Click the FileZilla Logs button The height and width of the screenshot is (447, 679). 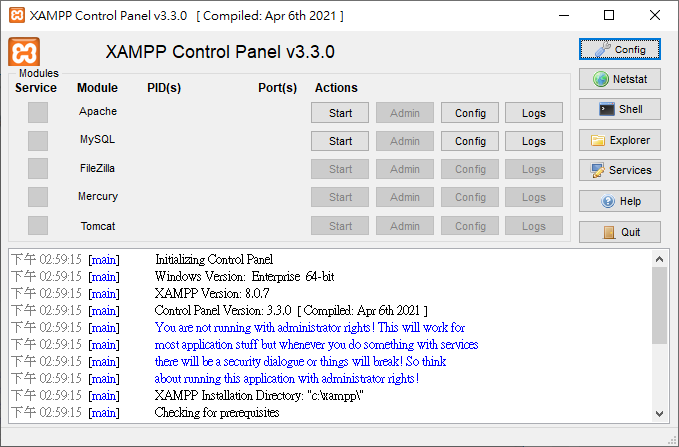pyautogui.click(x=534, y=169)
